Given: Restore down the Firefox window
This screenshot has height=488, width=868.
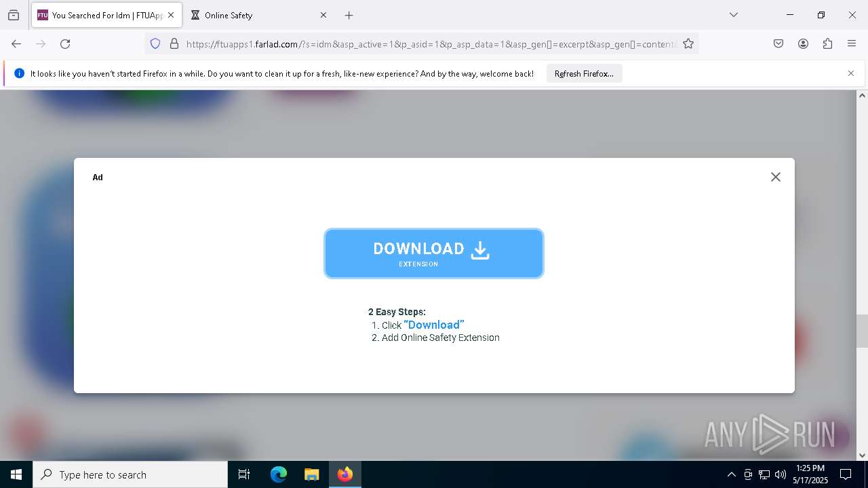Looking at the screenshot, I should (821, 15).
